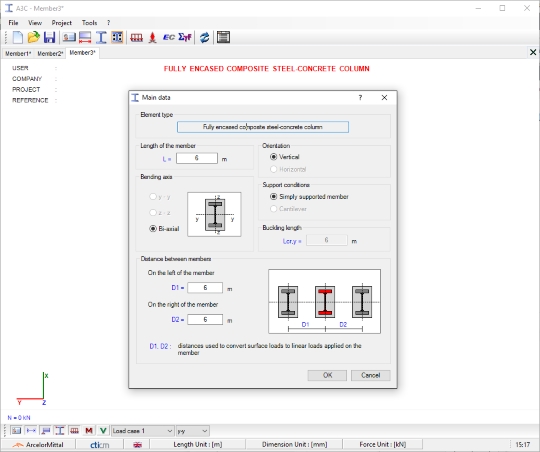Click the REFERENCE label in the header area

tap(30, 100)
